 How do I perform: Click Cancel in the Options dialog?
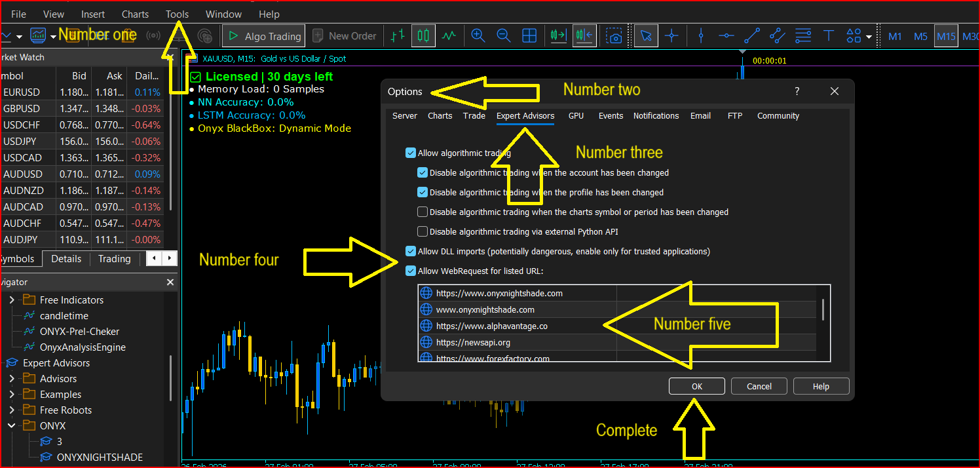759,387
